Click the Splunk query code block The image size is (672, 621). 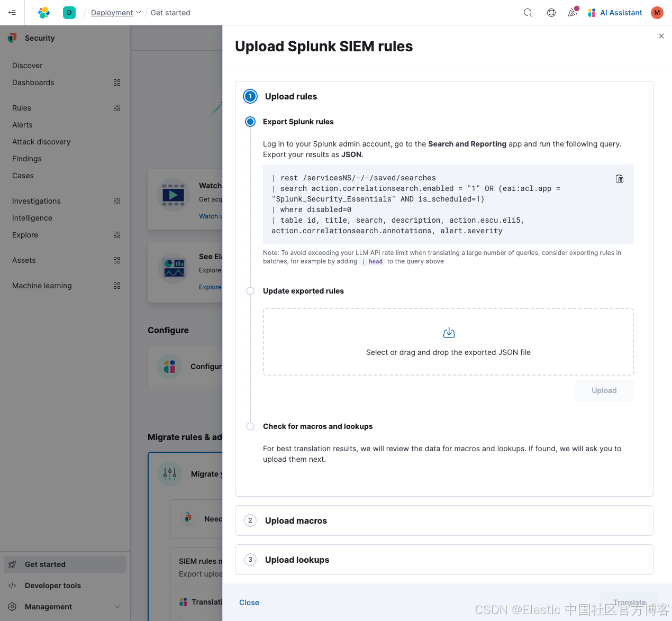click(448, 204)
